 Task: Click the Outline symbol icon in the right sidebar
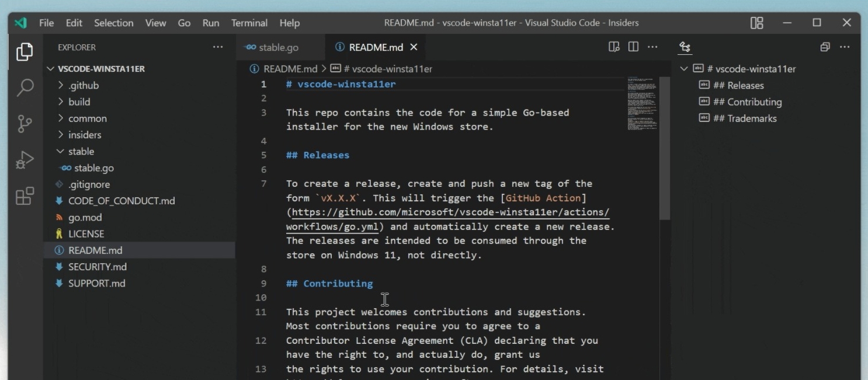pos(685,47)
